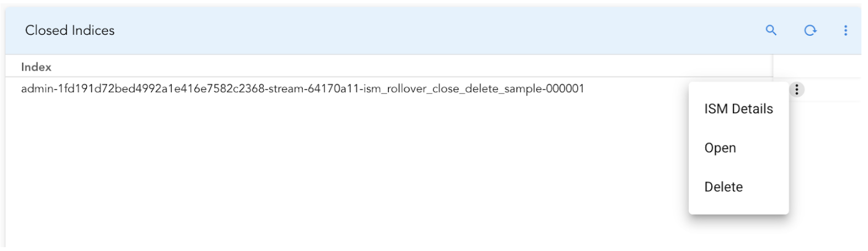The width and height of the screenshot is (868, 251).
Task: Delete the closed index via the Delete entry
Action: click(723, 187)
